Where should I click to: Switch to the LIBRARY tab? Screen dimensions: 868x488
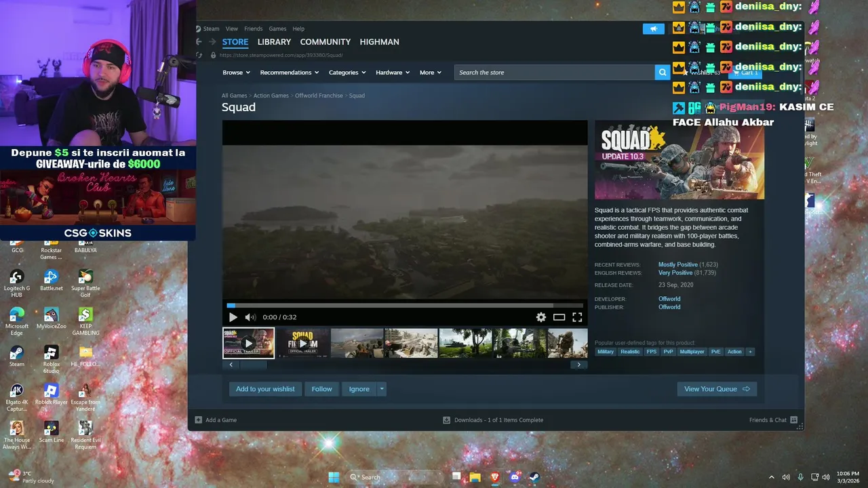(x=274, y=42)
